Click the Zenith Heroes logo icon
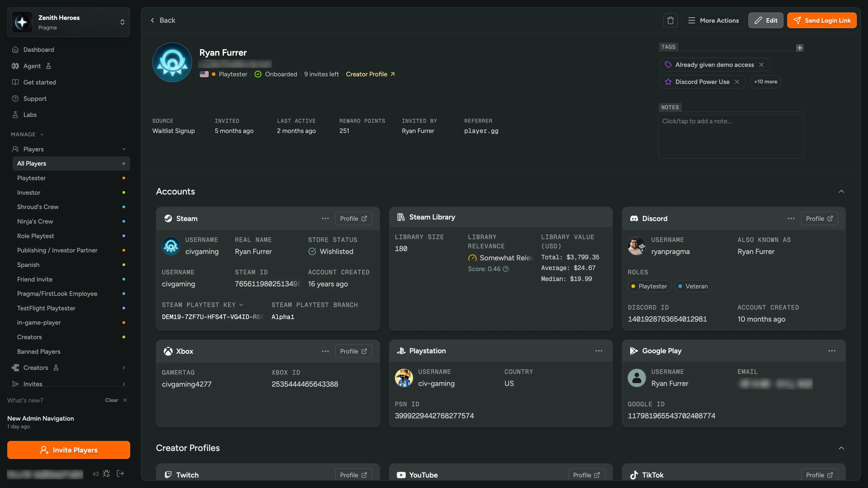 coord(22,22)
